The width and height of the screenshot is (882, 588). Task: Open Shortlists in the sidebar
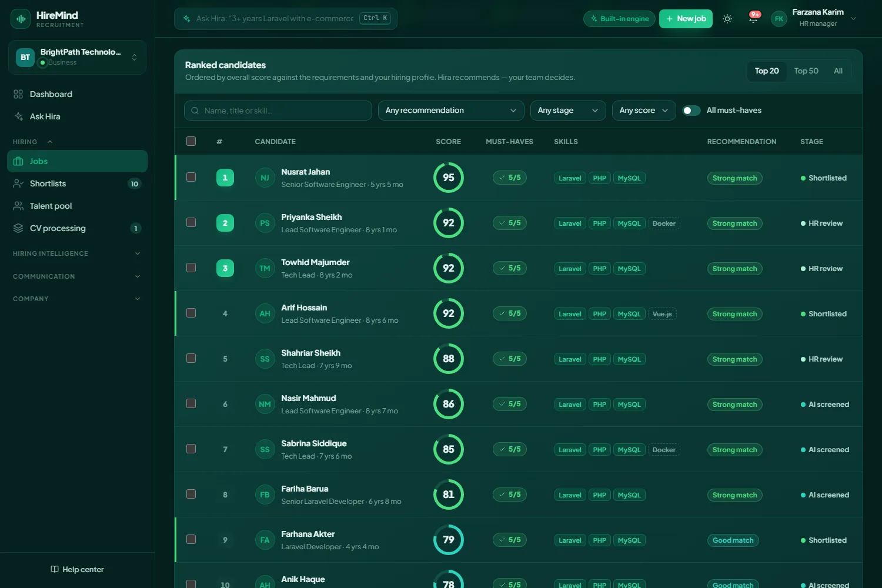click(77, 183)
